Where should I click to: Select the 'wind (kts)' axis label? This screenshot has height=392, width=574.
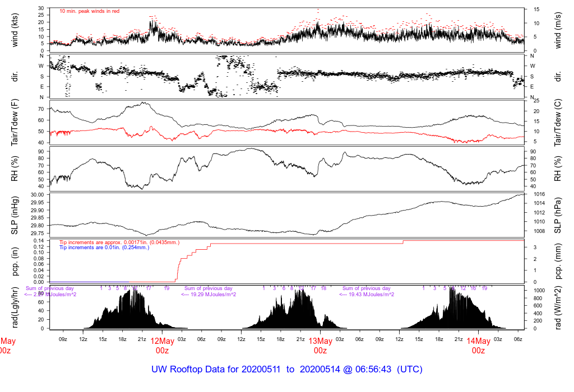point(15,30)
